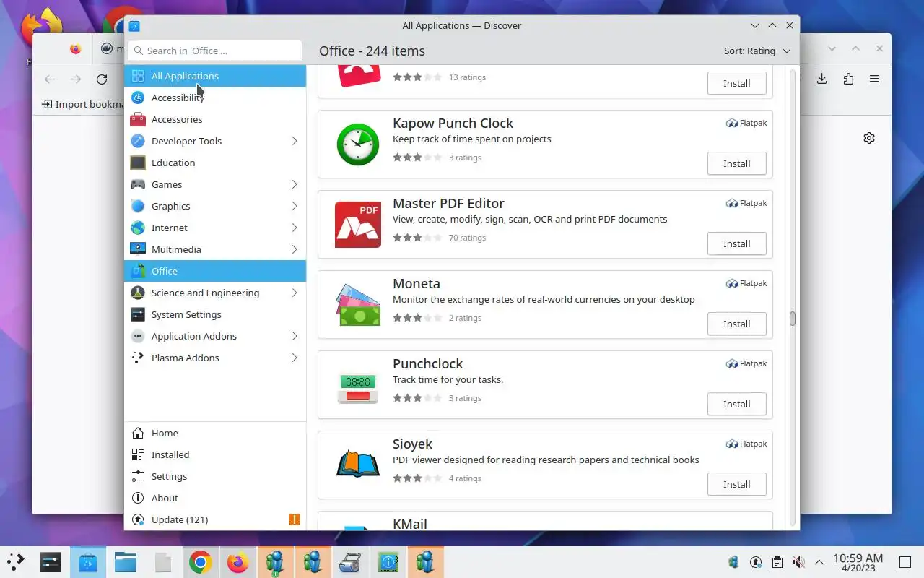Image resolution: width=924 pixels, height=578 pixels.
Task: Open the Multimedia category
Action: [x=215, y=249]
